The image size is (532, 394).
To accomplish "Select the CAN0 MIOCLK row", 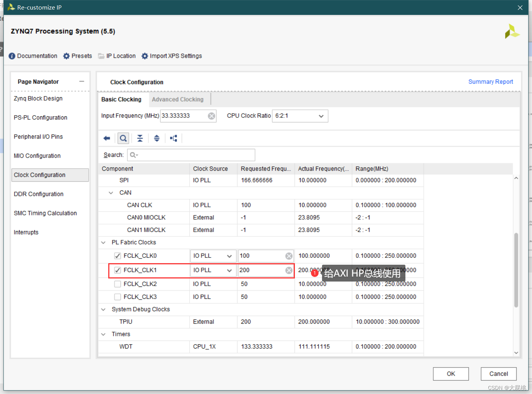I will [x=261, y=218].
